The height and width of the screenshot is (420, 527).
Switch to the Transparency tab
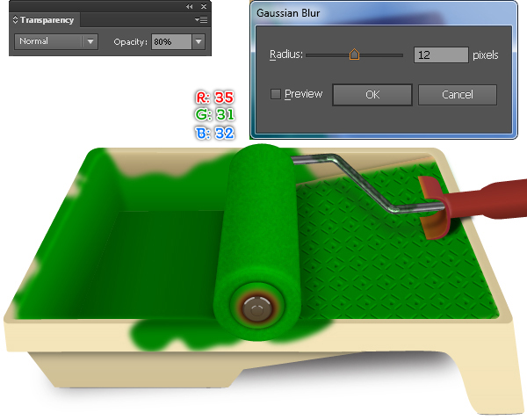pos(47,20)
